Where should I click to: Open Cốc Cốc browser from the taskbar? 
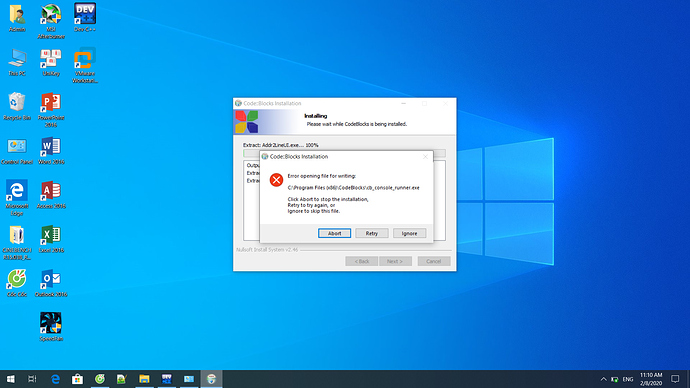click(100, 379)
